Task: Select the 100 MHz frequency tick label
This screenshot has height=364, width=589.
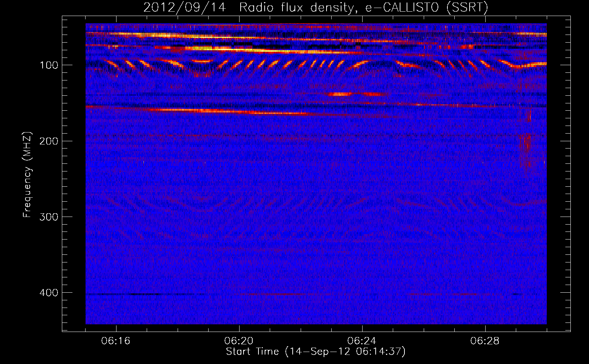Action: click(49, 65)
